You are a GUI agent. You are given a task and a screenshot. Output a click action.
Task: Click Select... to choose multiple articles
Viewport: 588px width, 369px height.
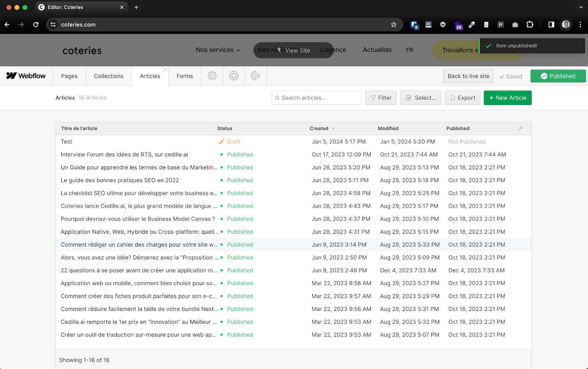click(x=420, y=98)
